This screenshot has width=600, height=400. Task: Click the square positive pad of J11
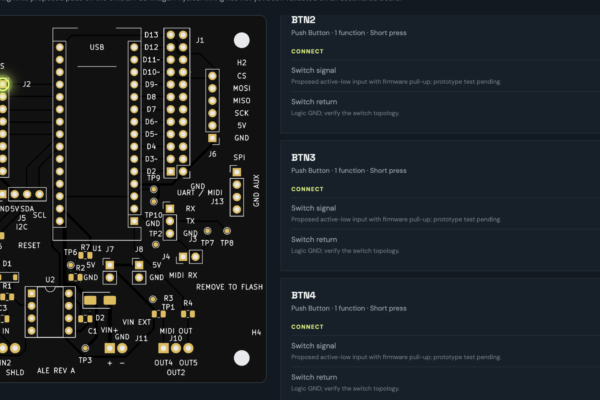click(110, 348)
